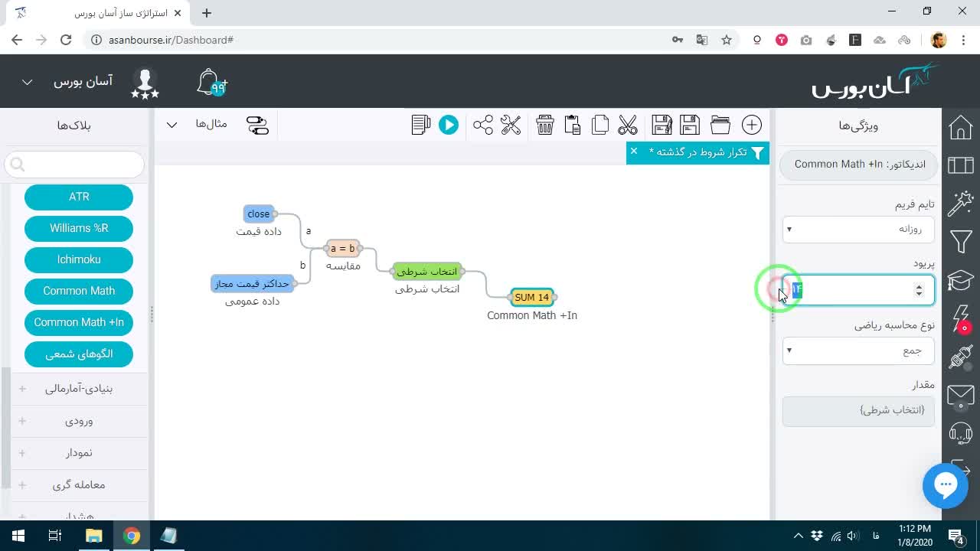Screen dimensions: 980x551
Task: Click the share icon in toolbar
Action: (483, 125)
